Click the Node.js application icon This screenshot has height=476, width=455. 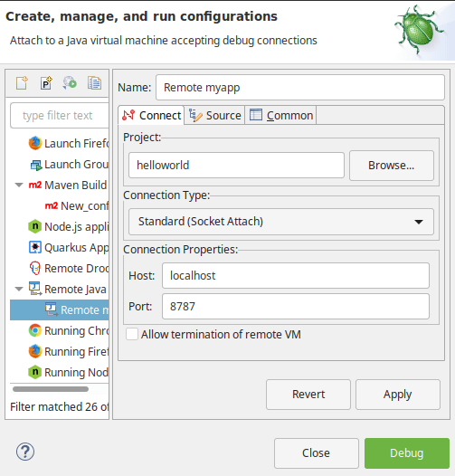coord(35,226)
